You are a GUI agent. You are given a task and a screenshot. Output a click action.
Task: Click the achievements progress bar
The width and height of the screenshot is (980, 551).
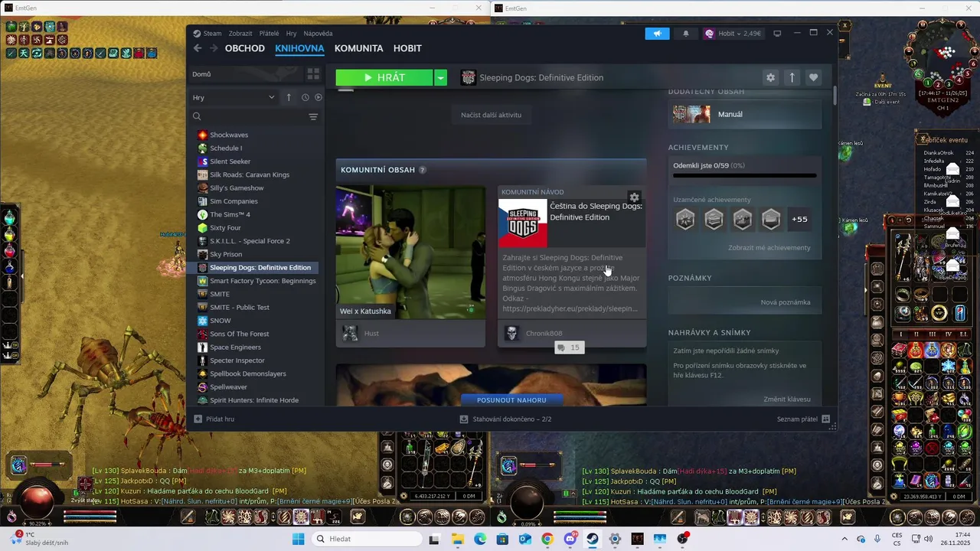pos(744,175)
